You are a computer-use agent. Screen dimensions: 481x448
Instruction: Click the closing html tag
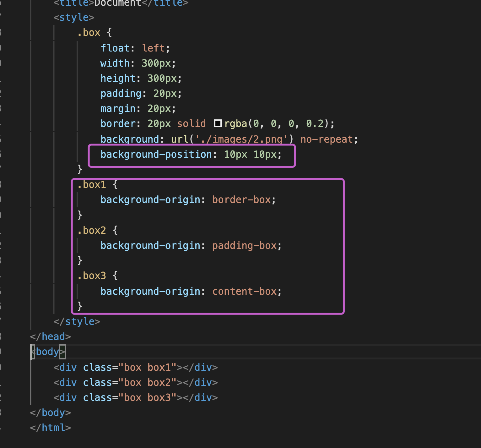click(x=50, y=428)
